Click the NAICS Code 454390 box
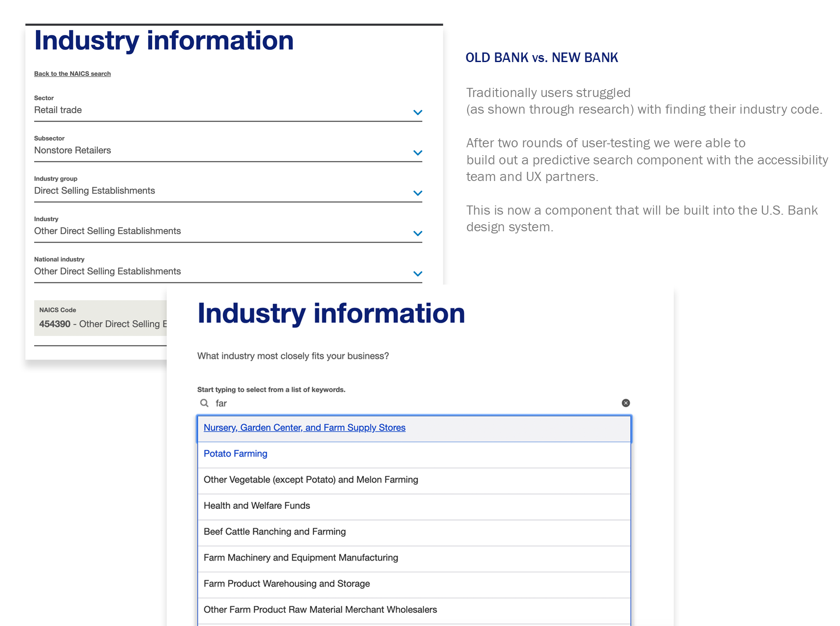The width and height of the screenshot is (840, 626). 101,318
